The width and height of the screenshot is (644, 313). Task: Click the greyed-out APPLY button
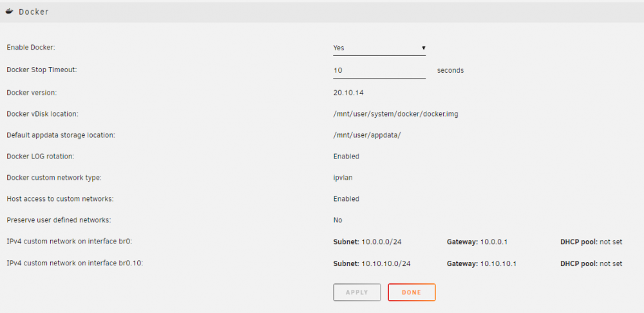pos(357,292)
